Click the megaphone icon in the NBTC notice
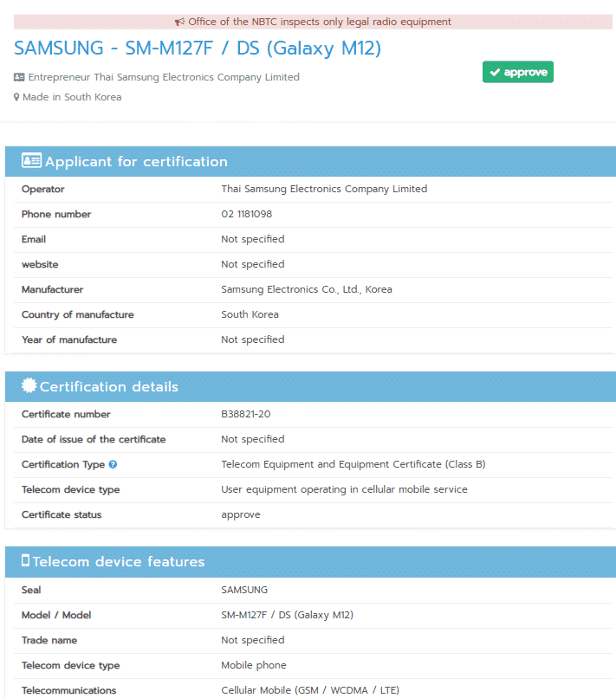The width and height of the screenshot is (616, 698). click(179, 22)
